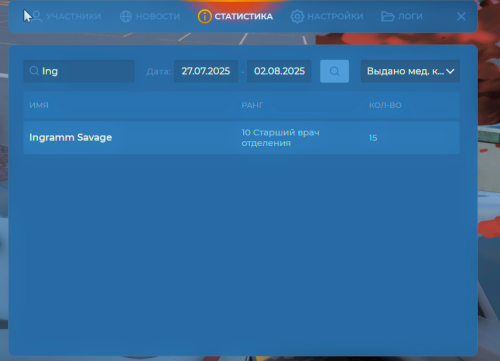Viewport: 500px width, 361px height.
Task: Expand the 'Выдано мед. к...' dropdown
Action: pyautogui.click(x=410, y=71)
